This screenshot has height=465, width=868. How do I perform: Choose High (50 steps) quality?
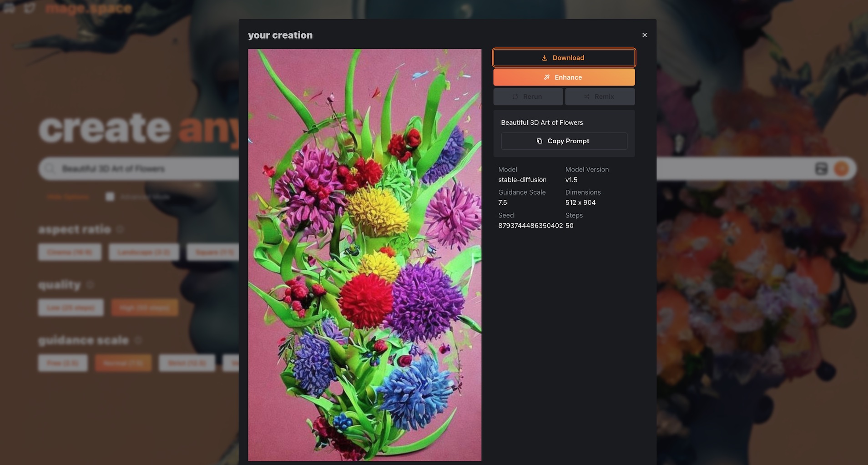[x=145, y=308]
